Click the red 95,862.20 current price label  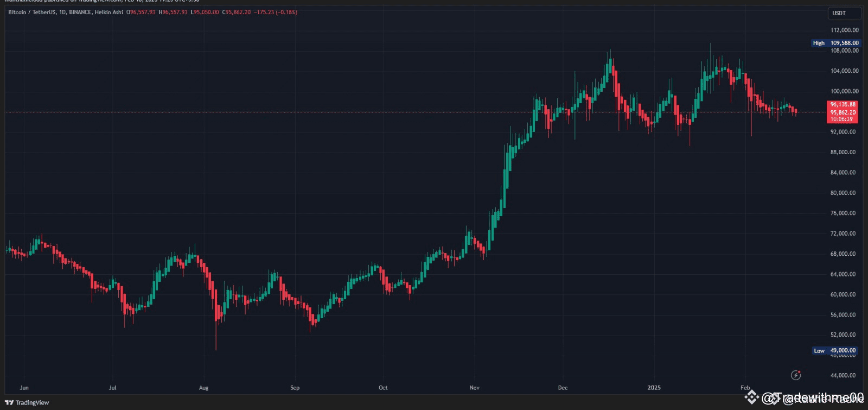pyautogui.click(x=843, y=112)
